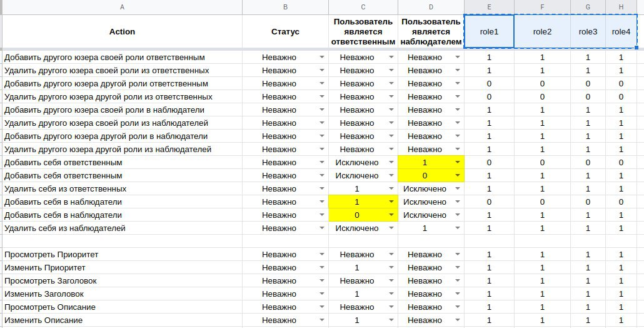644x328 pixels.
Task: Open dropdown arrow in yellow "0" cell under наблюдателем
Action: point(458,176)
